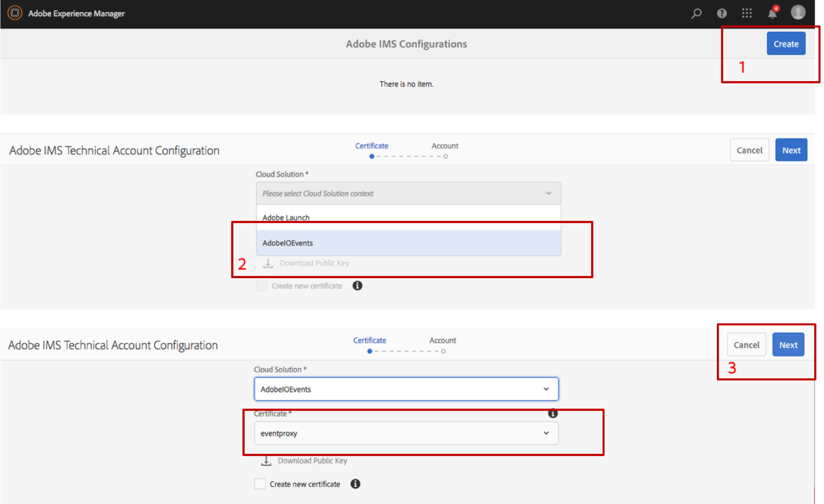
Task: Click the Adobe Experience Manager logo icon
Action: click(x=15, y=13)
